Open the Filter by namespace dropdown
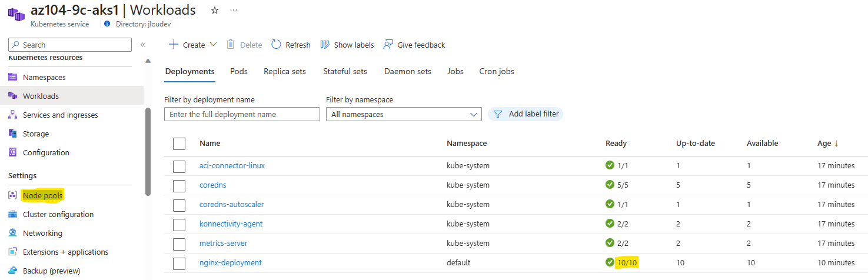Image resolution: width=868 pixels, height=280 pixels. 404,114
